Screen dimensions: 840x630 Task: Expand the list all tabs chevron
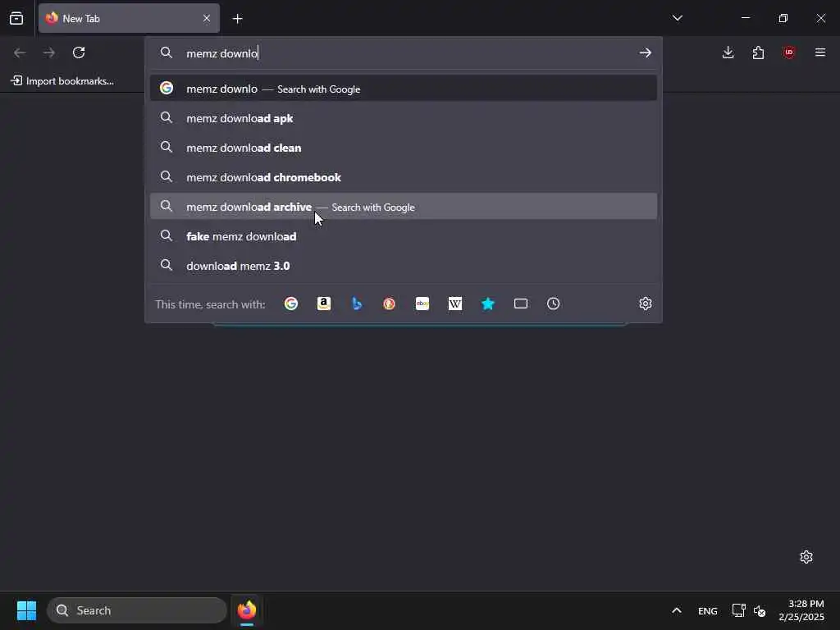pyautogui.click(x=677, y=18)
